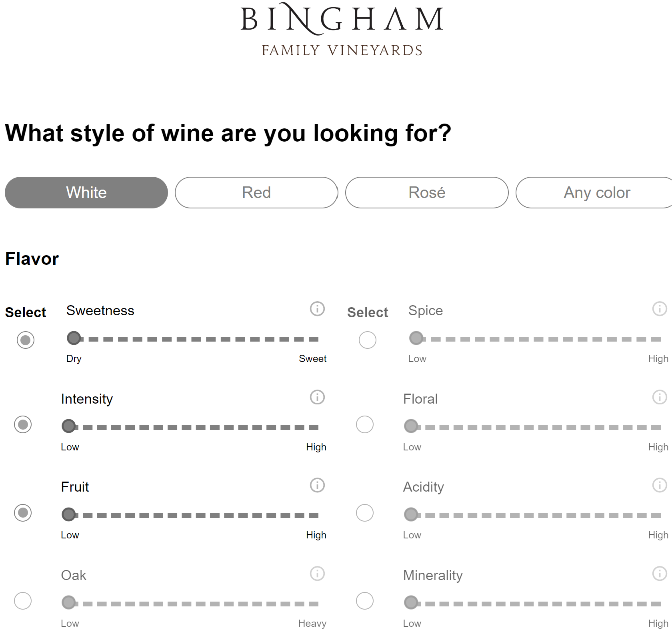This screenshot has width=672, height=640.
Task: Enable the Floral flavor radio button
Action: point(365,425)
